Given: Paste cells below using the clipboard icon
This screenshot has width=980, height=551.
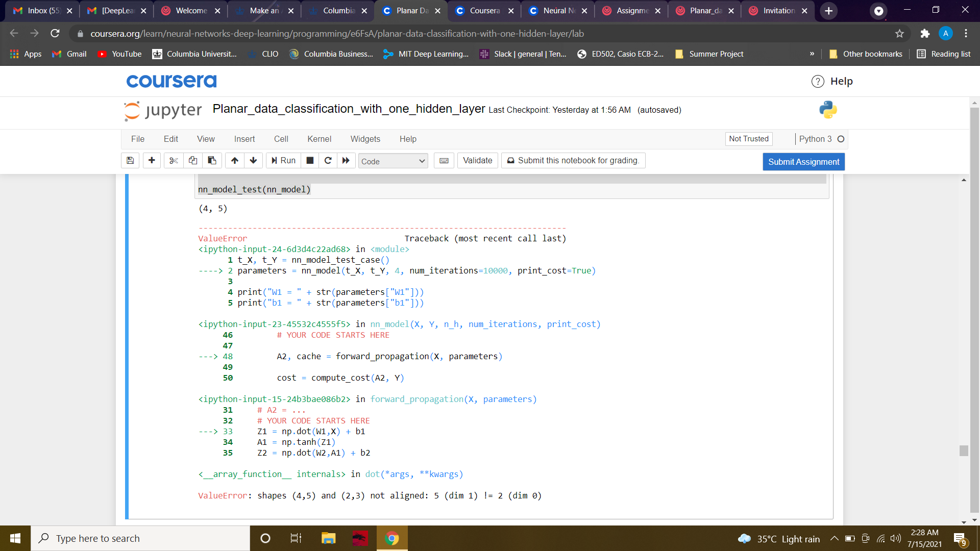Looking at the screenshot, I should click(212, 161).
